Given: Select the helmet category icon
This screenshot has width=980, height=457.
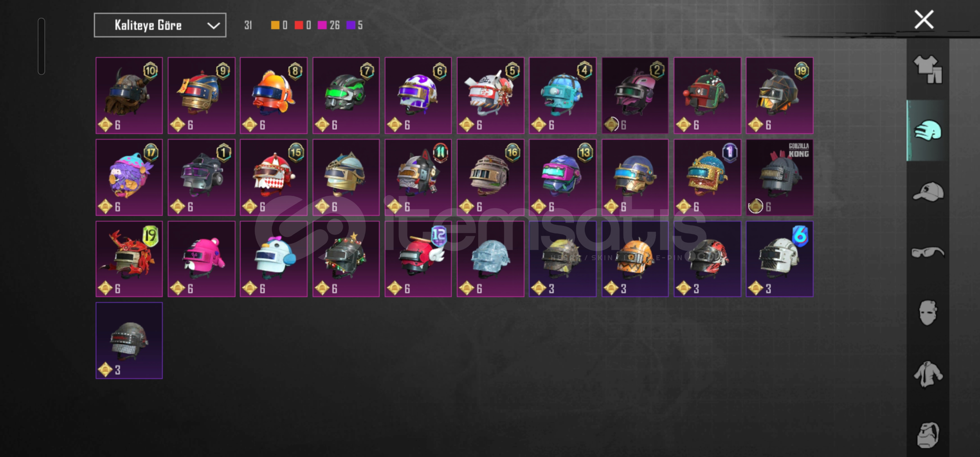Looking at the screenshot, I should (x=928, y=130).
